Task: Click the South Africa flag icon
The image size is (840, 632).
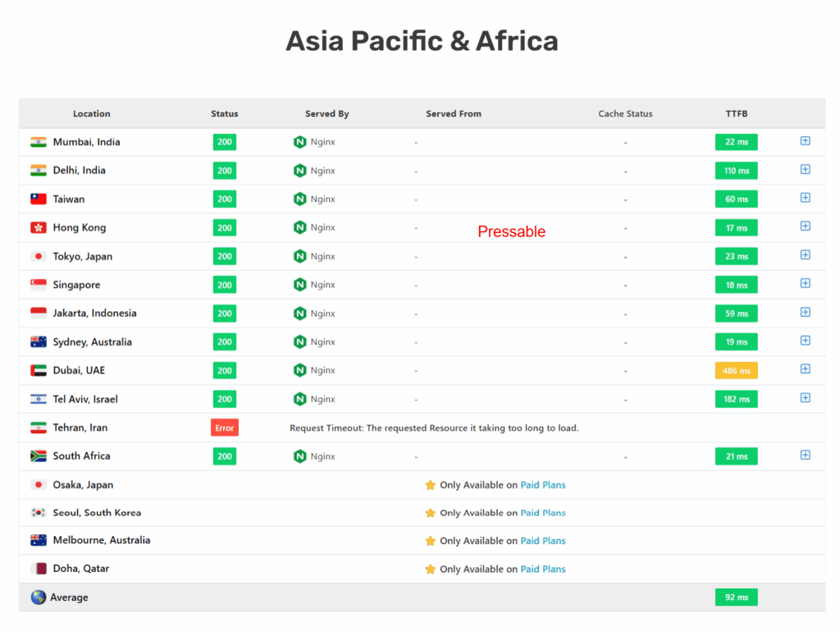Action: tap(39, 456)
